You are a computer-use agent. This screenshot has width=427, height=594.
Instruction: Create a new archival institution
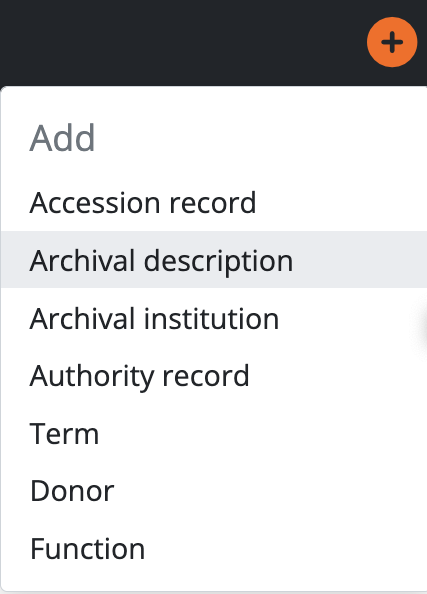tap(214, 318)
